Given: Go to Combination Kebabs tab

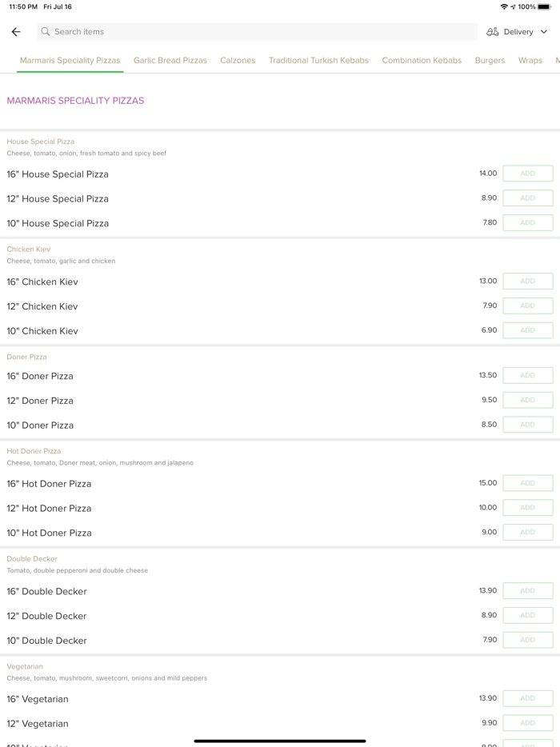Looking at the screenshot, I should tap(422, 61).
